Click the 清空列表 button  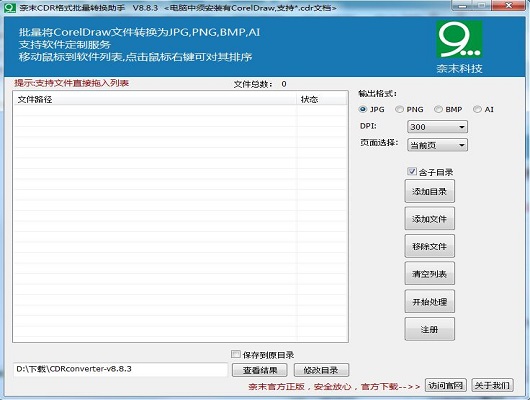click(430, 274)
